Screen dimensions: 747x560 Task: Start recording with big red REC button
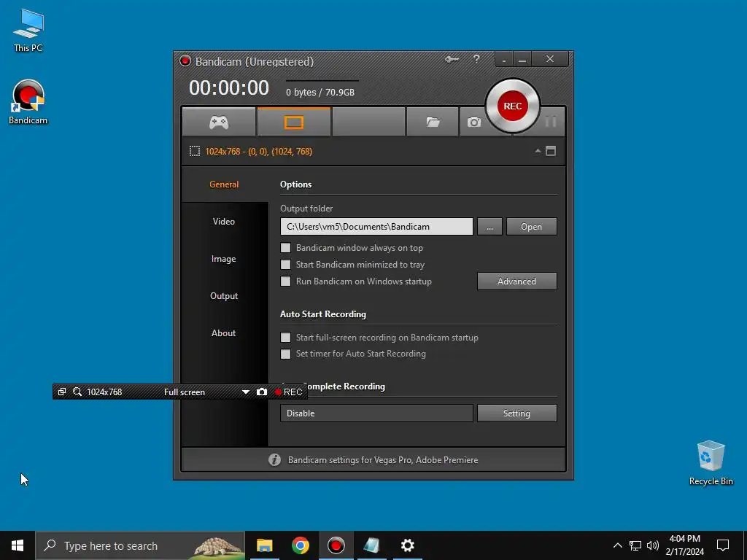(x=513, y=106)
